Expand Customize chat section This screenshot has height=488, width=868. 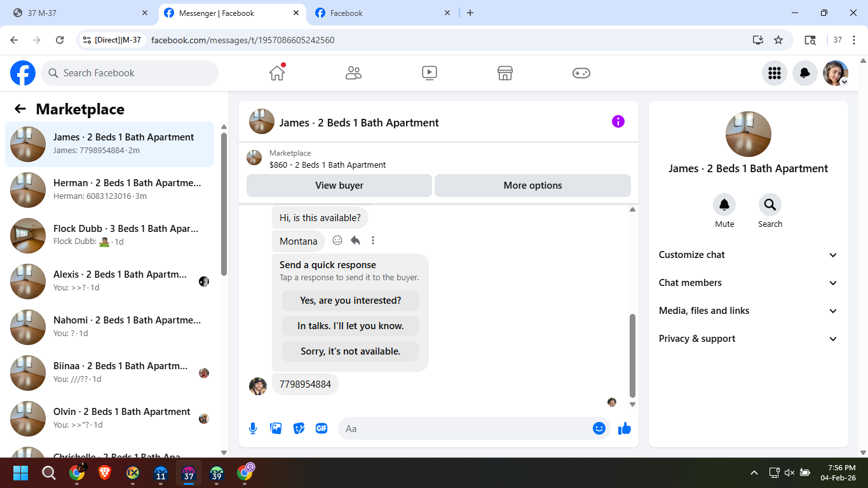click(749, 255)
